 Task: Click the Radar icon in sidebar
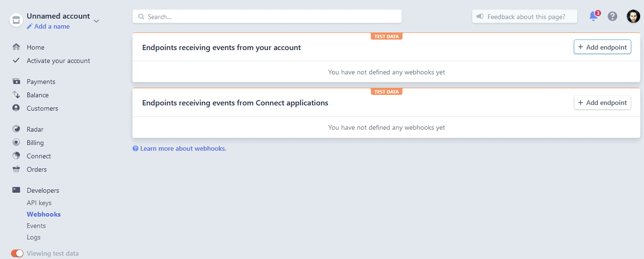point(16,129)
